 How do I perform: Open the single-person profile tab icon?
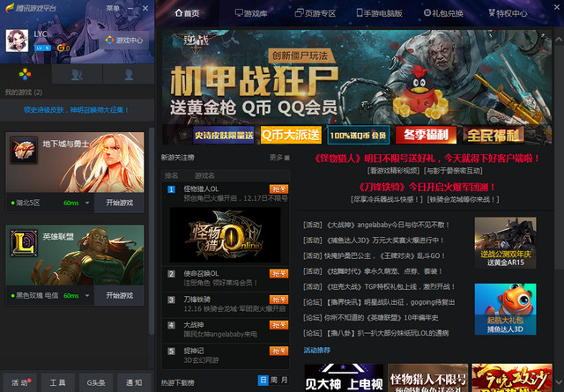click(x=129, y=75)
